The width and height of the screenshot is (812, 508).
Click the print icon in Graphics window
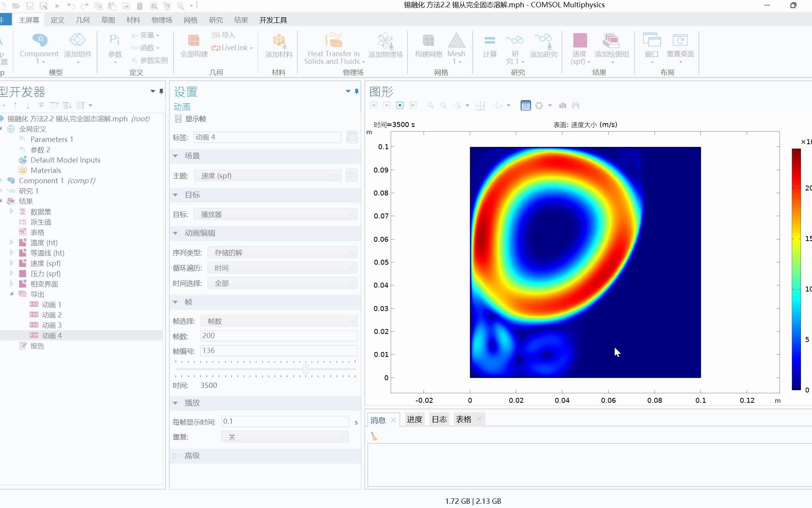click(x=575, y=106)
